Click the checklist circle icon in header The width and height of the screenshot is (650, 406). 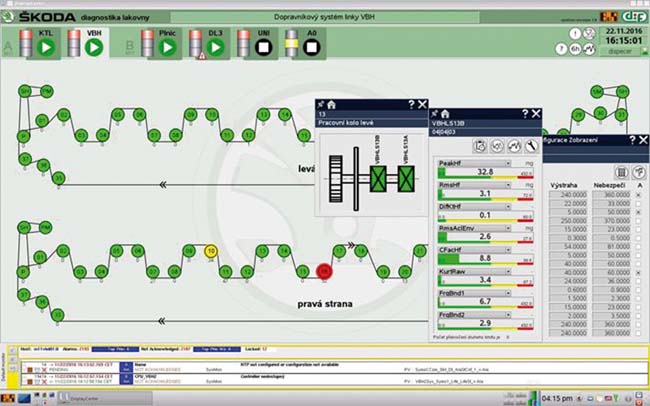point(589,34)
